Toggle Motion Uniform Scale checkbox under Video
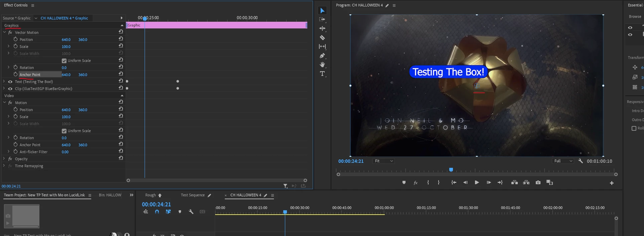This screenshot has height=236, width=644. (x=64, y=131)
